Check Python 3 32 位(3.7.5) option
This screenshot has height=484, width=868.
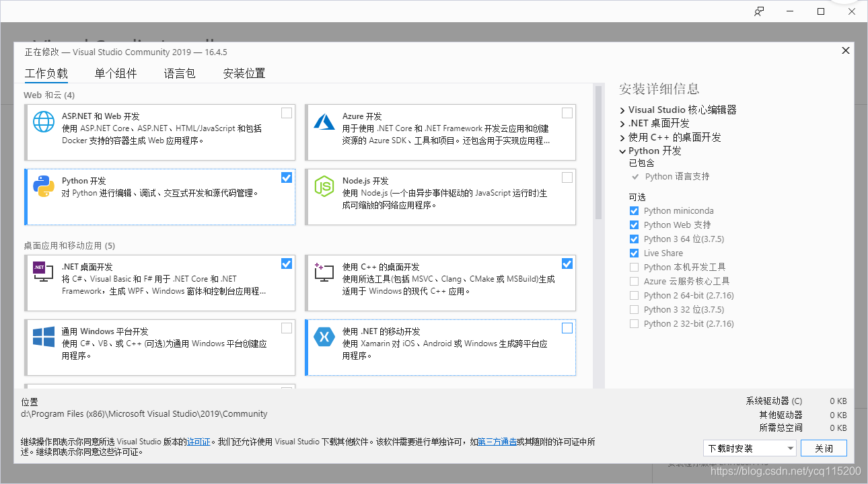(634, 310)
